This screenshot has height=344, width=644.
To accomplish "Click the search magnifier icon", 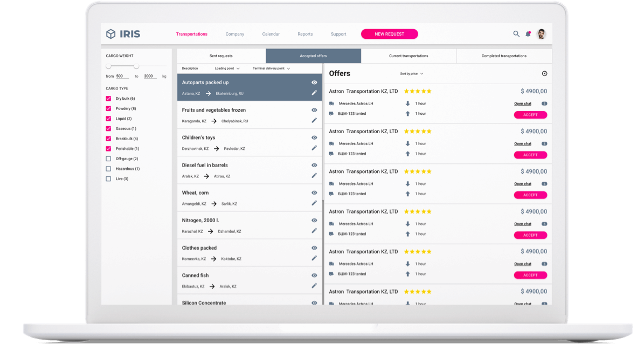I will (x=516, y=34).
